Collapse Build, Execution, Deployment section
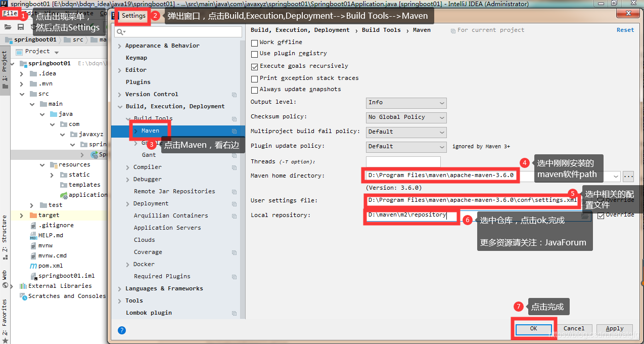Viewport: 644px width, 344px height. 120,107
